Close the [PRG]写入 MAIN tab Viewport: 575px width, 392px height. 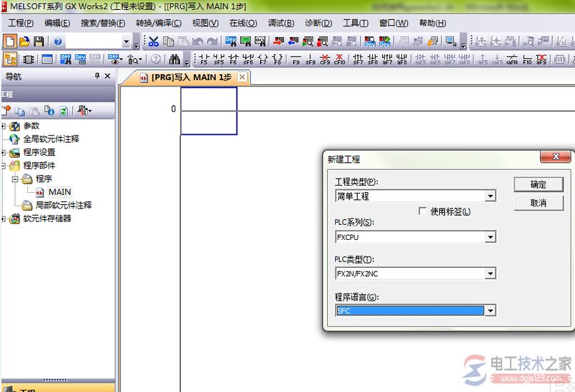(242, 77)
